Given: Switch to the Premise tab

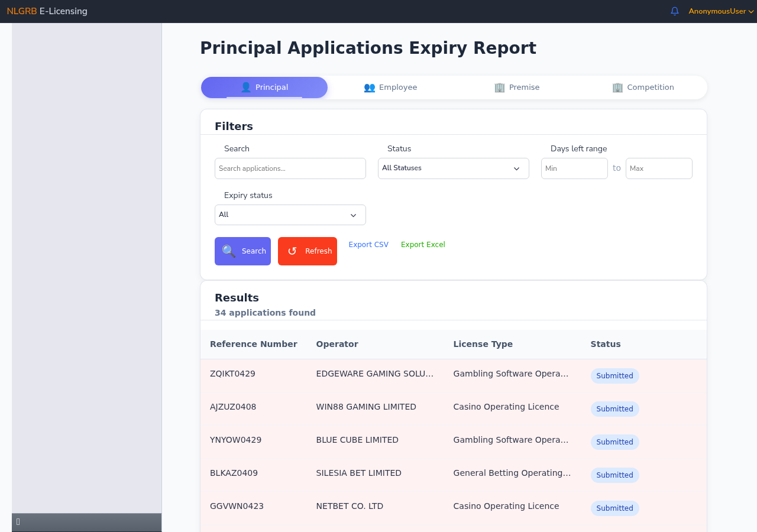Looking at the screenshot, I should [x=517, y=87].
